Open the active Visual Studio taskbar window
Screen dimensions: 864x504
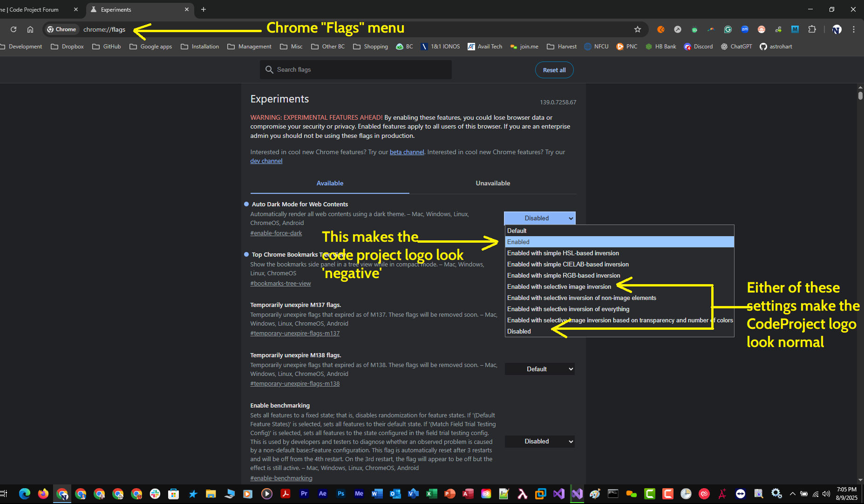pyautogui.click(x=577, y=494)
